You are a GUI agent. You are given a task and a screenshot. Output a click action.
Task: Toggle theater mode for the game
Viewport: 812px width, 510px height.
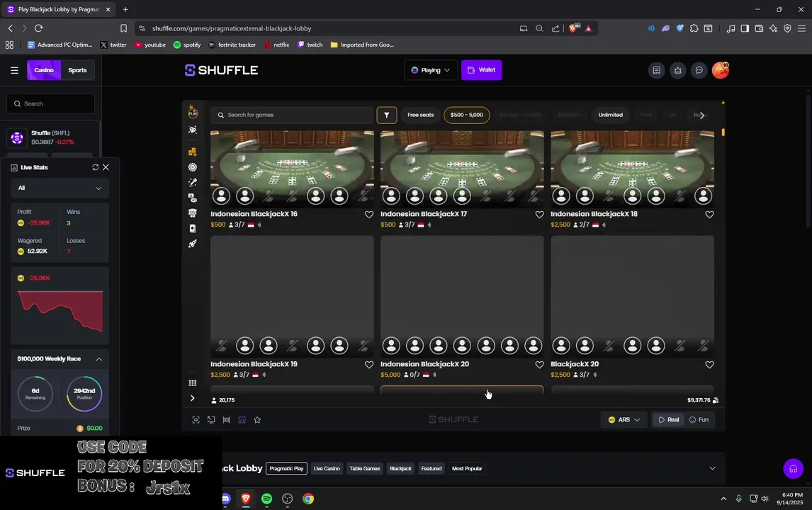pyautogui.click(x=226, y=420)
